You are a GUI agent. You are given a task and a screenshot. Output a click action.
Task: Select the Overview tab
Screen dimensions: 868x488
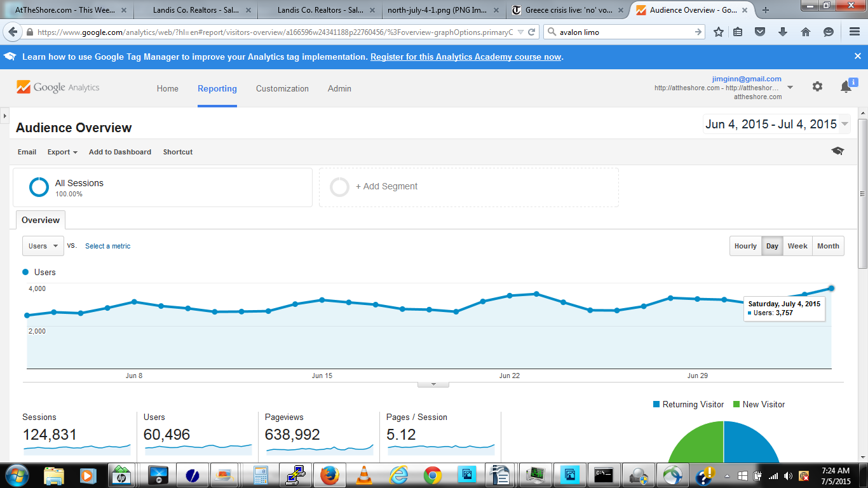point(41,220)
